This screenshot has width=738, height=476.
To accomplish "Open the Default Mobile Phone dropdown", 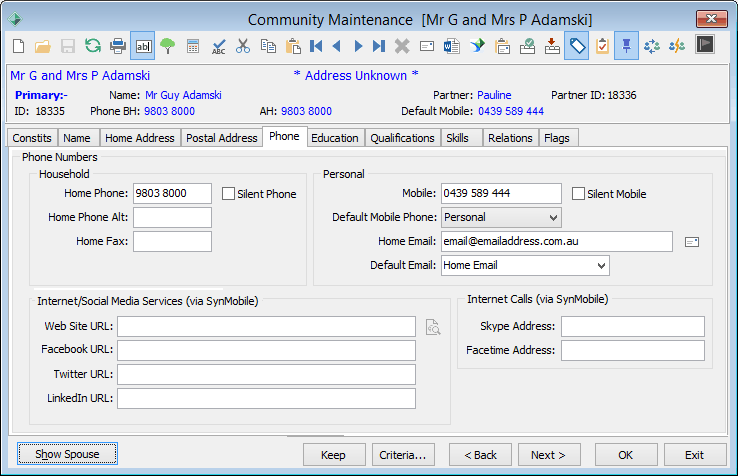I will pyautogui.click(x=501, y=218).
